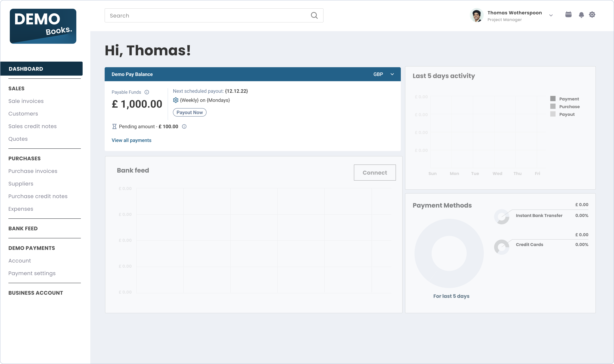
Task: Focus the Search input field
Action: (x=206, y=15)
